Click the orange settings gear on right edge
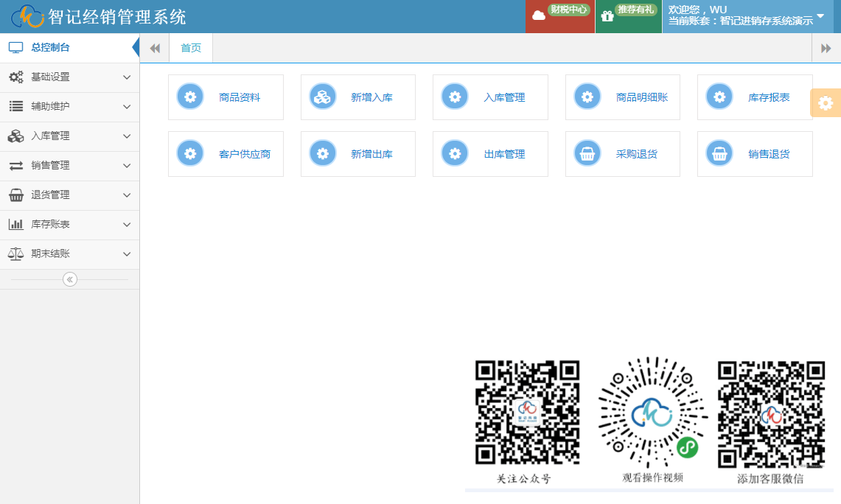 (826, 103)
